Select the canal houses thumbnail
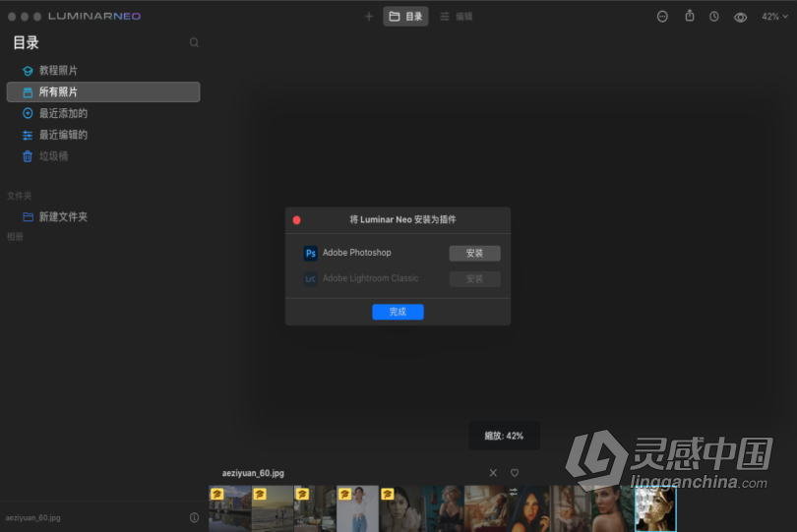Image resolution: width=797 pixels, height=532 pixels. (229, 508)
